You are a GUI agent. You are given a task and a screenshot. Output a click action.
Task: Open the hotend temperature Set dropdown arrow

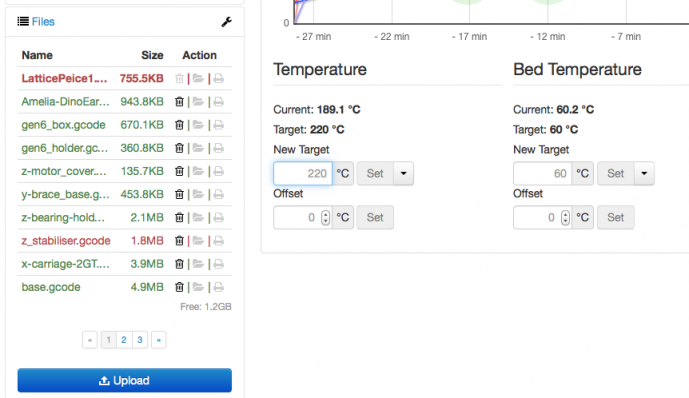point(403,174)
